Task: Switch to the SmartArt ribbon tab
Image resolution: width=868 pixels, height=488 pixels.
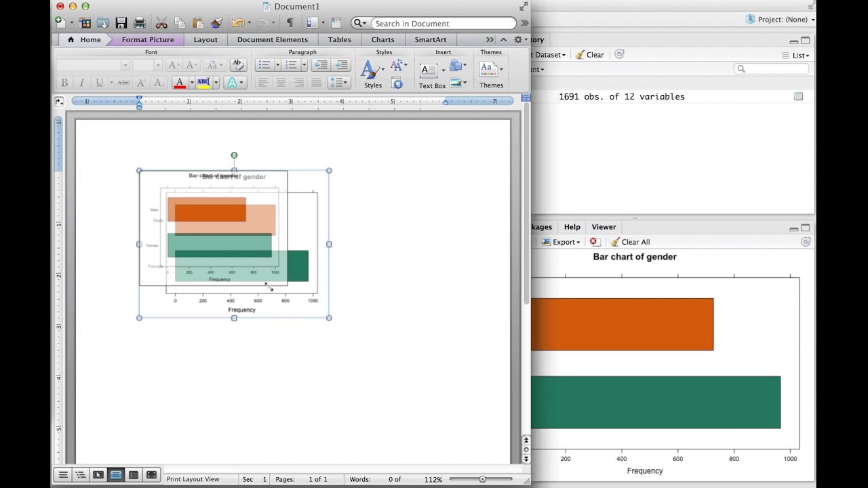Action: click(x=431, y=40)
